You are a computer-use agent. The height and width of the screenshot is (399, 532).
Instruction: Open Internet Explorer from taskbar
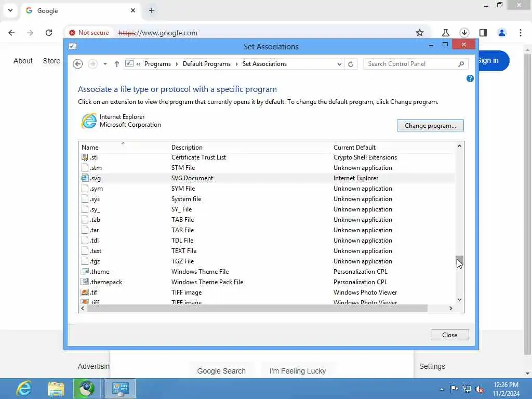[x=24, y=389]
